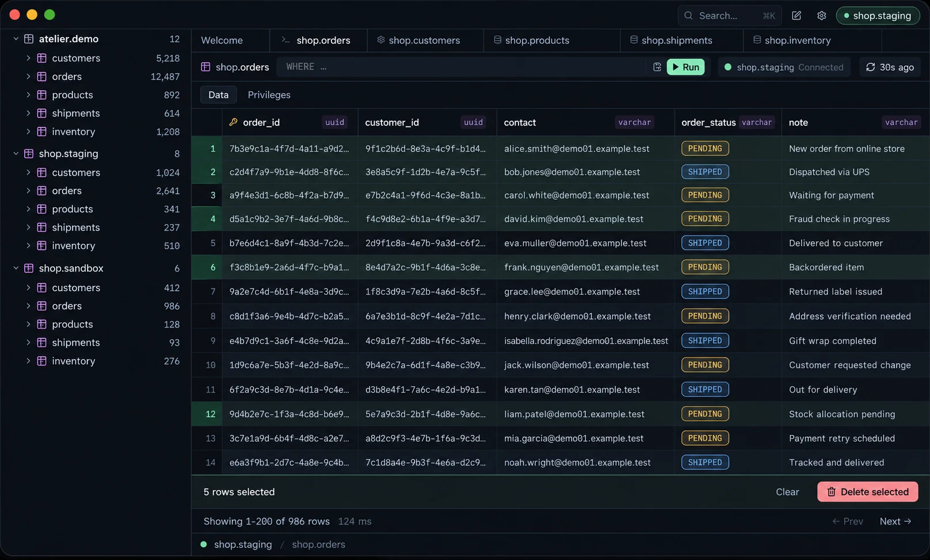
Task: Collapse the shop.staging tree node
Action: click(x=16, y=154)
